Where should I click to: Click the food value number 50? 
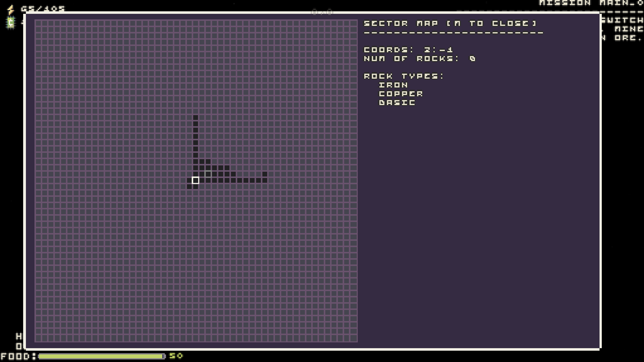[176, 356]
